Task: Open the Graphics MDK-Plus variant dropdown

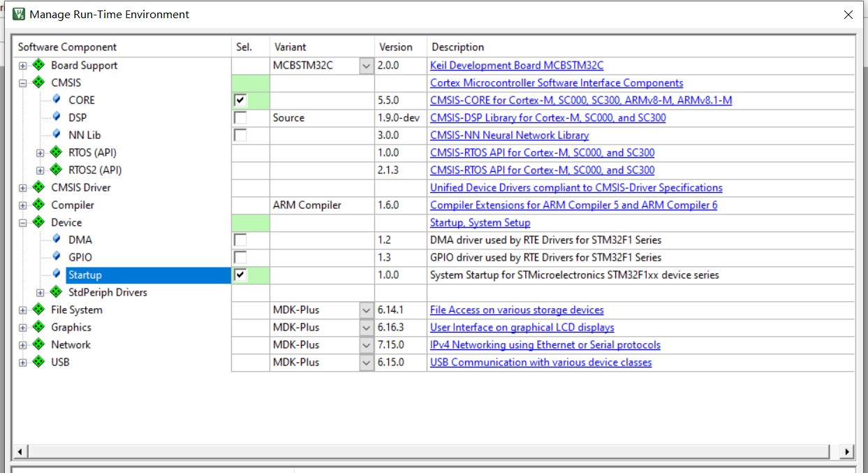Action: [367, 328]
